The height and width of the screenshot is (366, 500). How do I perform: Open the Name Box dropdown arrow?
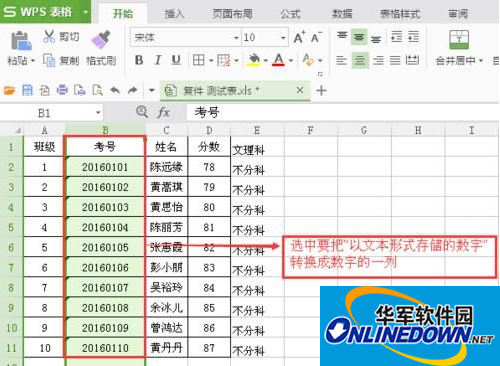point(98,113)
